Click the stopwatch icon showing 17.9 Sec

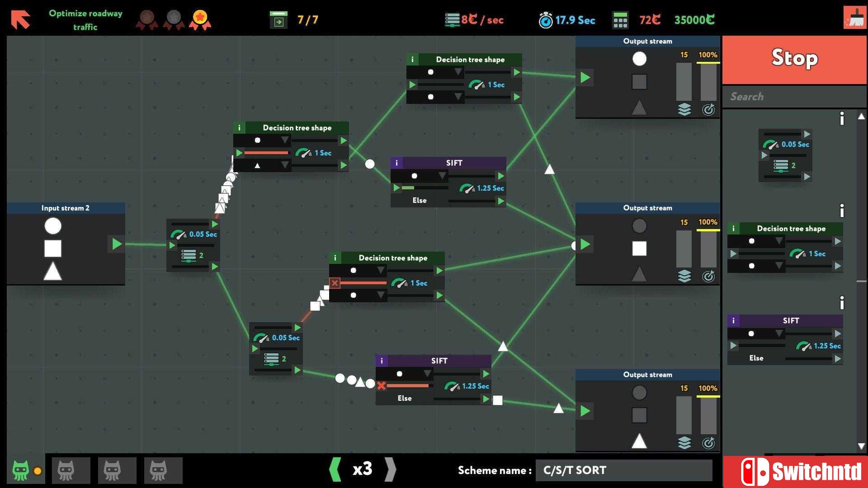coord(545,20)
